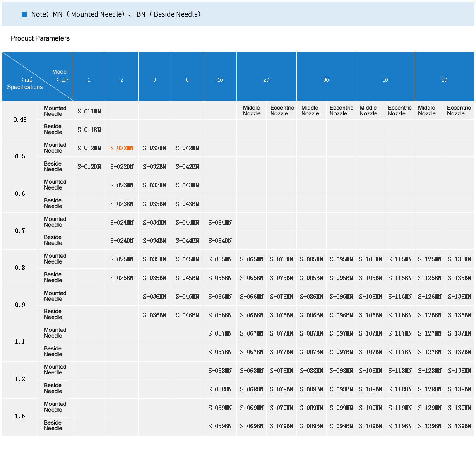This screenshot has height=451, width=476.
Task: Click Mounted Needle label in the 1.1 row
Action: click(x=55, y=333)
